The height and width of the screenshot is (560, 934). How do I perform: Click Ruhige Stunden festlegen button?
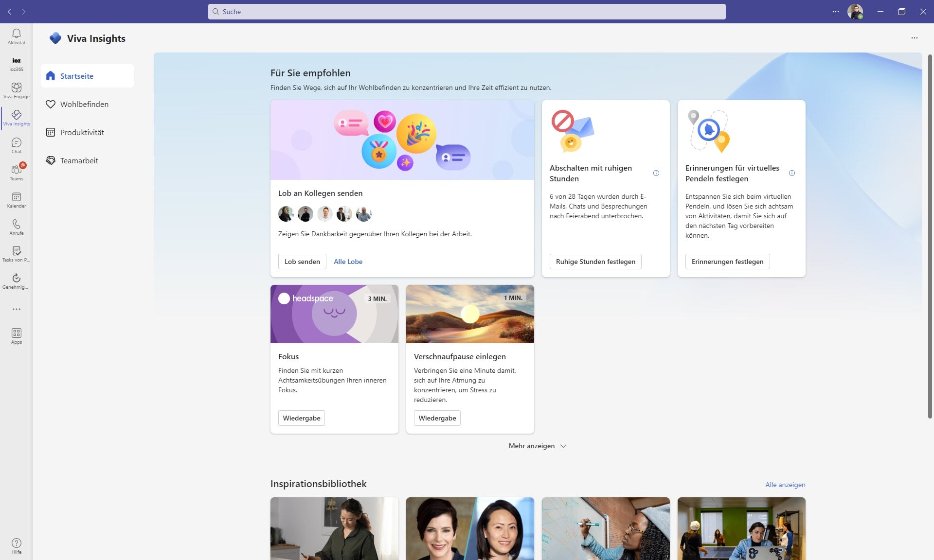[x=595, y=262]
